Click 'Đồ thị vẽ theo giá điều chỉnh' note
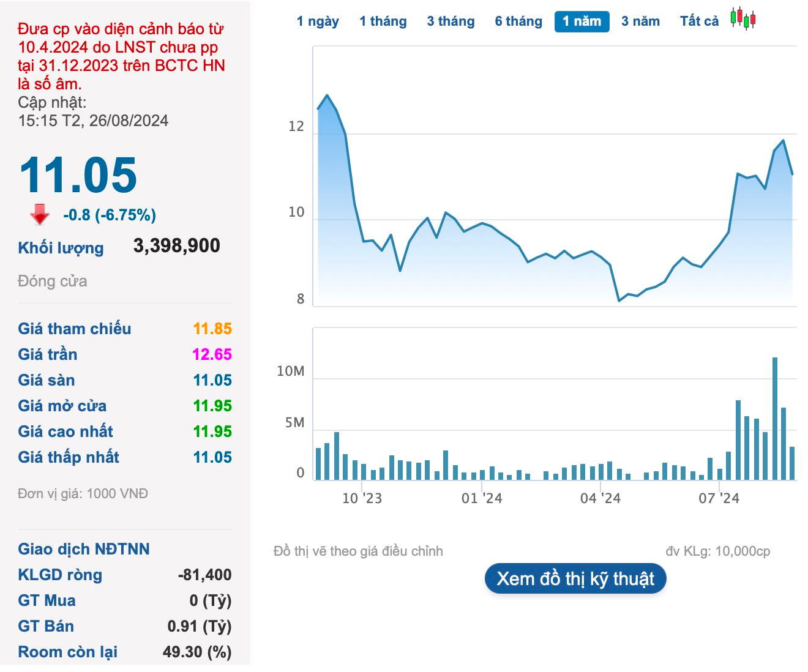The height and width of the screenshot is (672, 808). coord(358,551)
